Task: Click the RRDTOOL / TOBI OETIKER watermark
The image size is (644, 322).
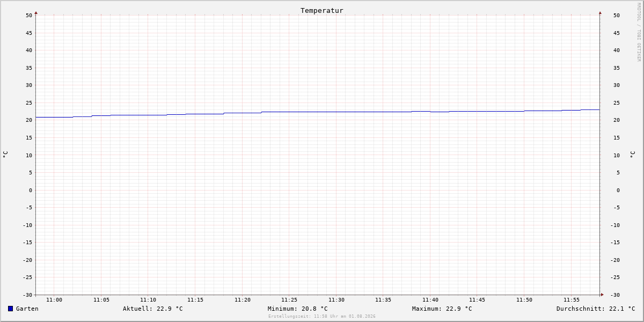Action: [x=639, y=32]
